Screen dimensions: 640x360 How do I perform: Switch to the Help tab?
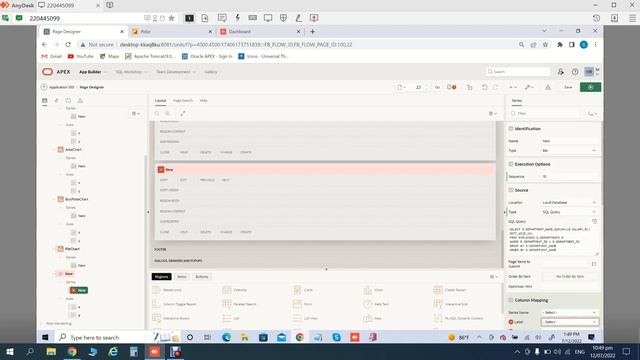click(x=203, y=100)
